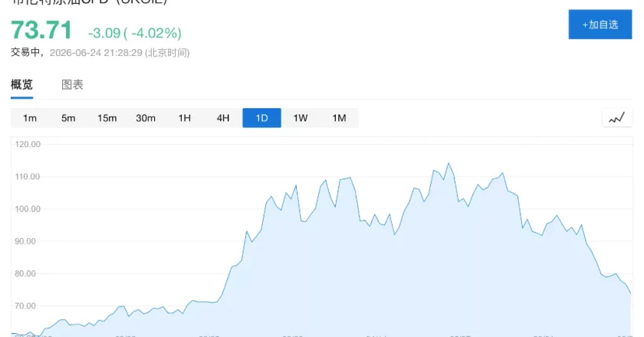
Task: Click the chart's highest peak point
Action: (449, 163)
